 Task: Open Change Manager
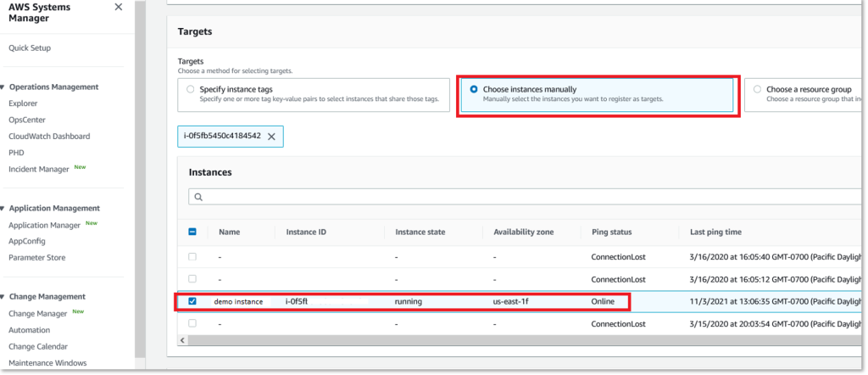click(x=37, y=314)
